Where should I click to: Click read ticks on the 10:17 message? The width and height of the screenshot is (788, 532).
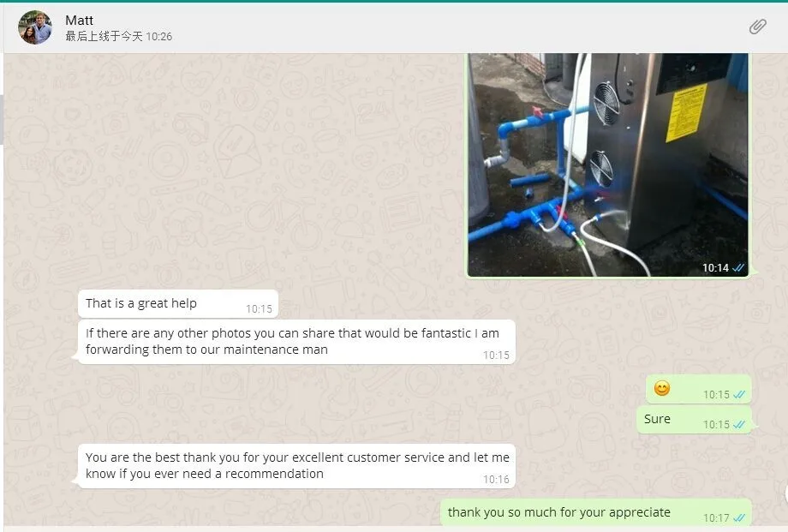click(739, 517)
